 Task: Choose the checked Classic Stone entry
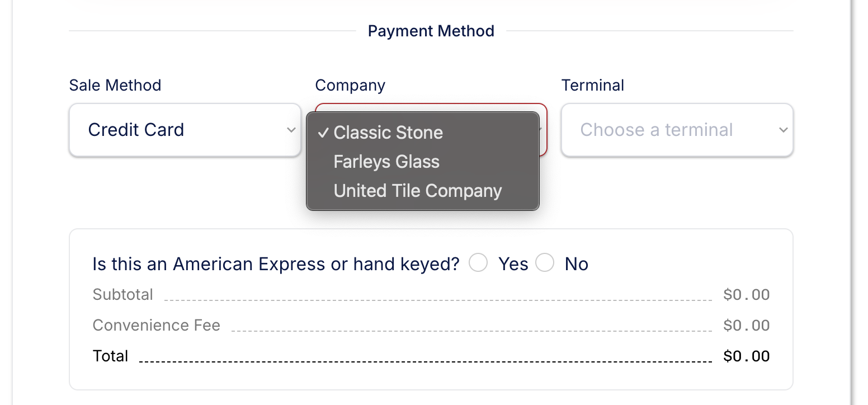click(x=388, y=133)
